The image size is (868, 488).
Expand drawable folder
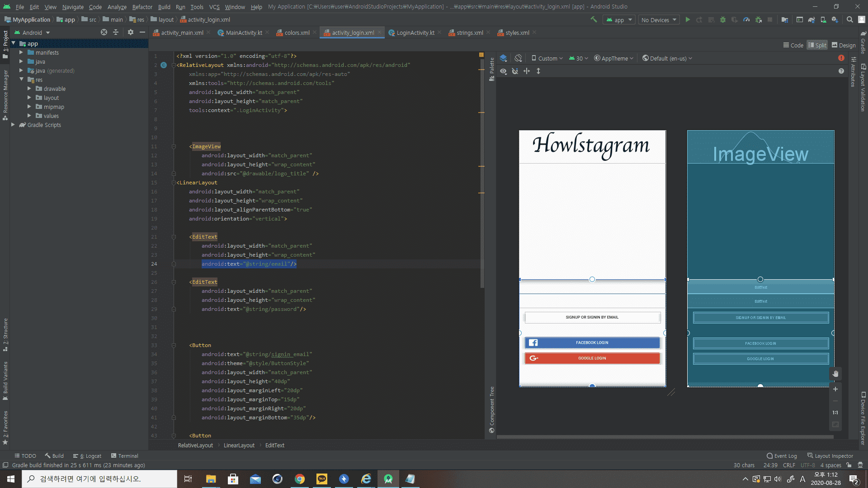tap(29, 89)
